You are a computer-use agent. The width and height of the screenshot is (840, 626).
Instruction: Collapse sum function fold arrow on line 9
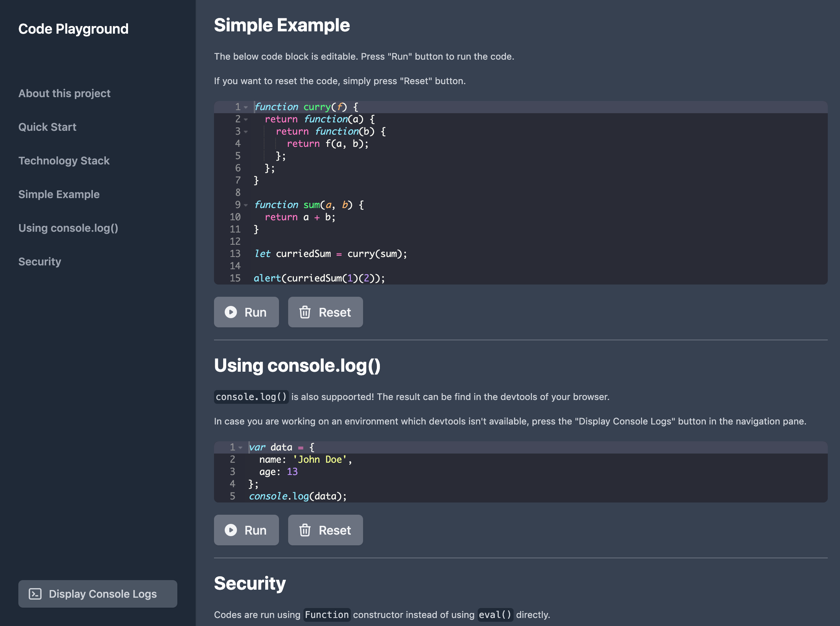[246, 205]
